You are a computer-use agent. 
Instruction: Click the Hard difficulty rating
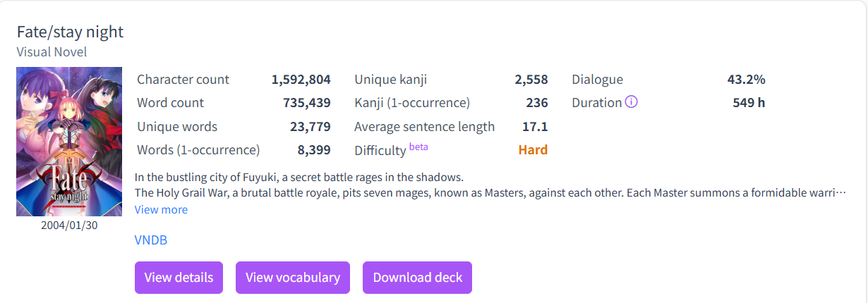click(x=533, y=150)
